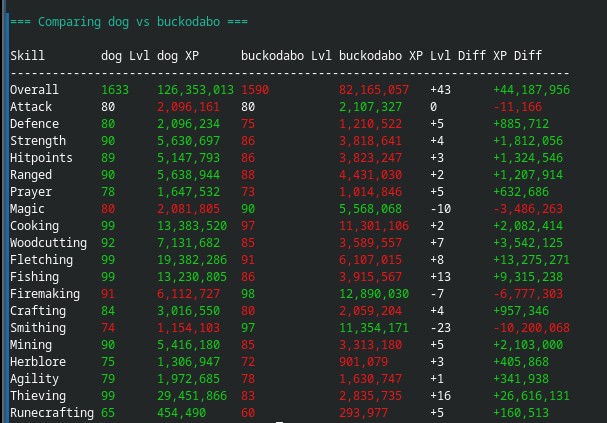Image resolution: width=607 pixels, height=423 pixels.
Task: Select the 'Hitpoints' skill label
Action: [41, 158]
